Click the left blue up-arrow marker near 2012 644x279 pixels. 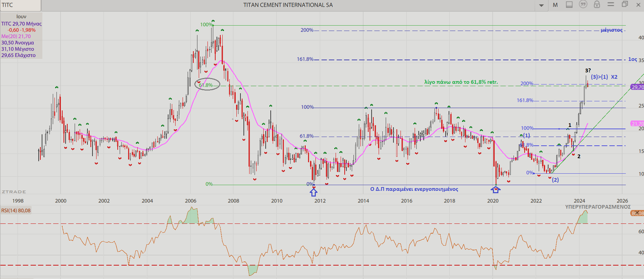[313, 192]
